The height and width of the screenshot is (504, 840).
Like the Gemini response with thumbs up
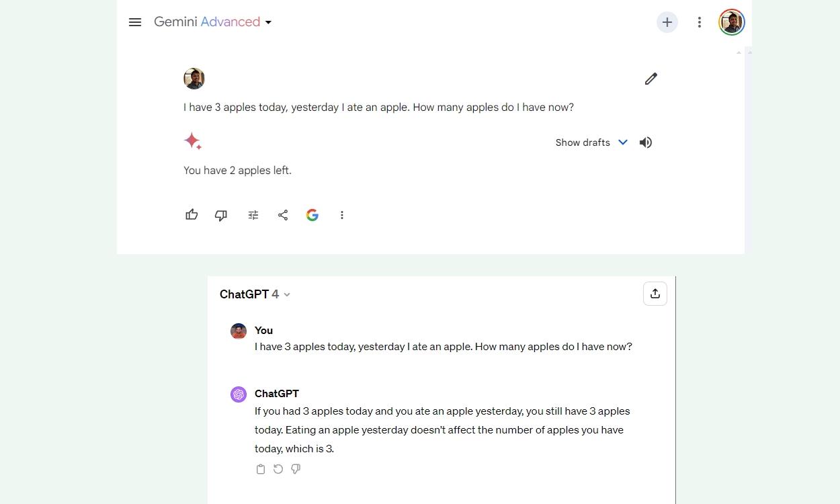(x=192, y=215)
